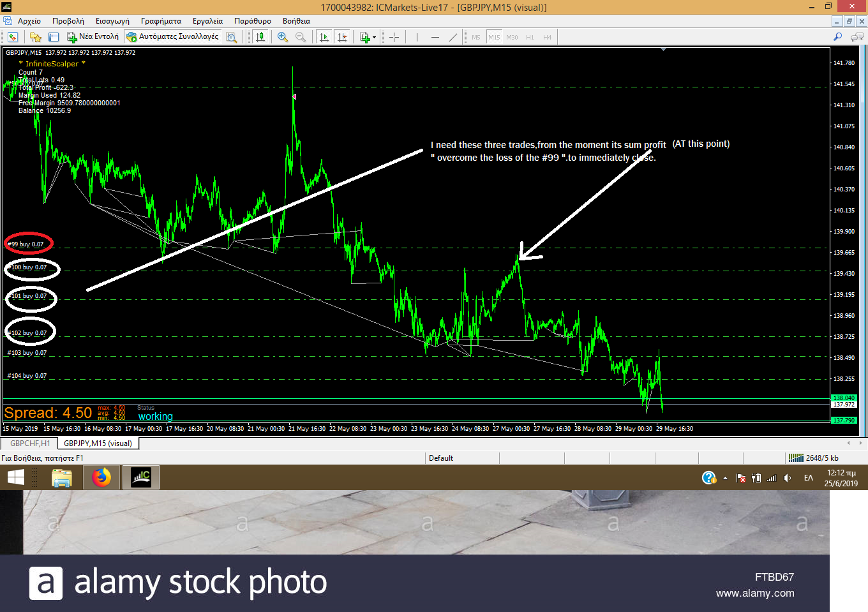This screenshot has width=868, height=612.
Task: Open File Explorer from taskbar
Action: click(62, 477)
